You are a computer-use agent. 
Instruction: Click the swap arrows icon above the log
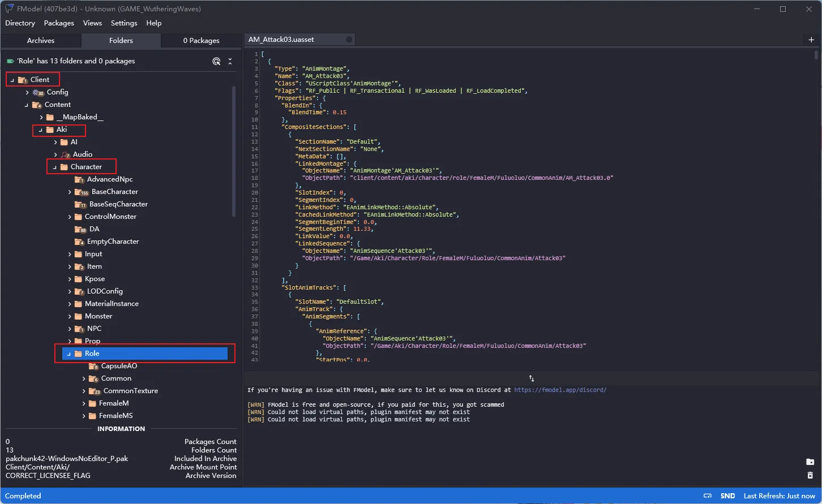pos(532,378)
